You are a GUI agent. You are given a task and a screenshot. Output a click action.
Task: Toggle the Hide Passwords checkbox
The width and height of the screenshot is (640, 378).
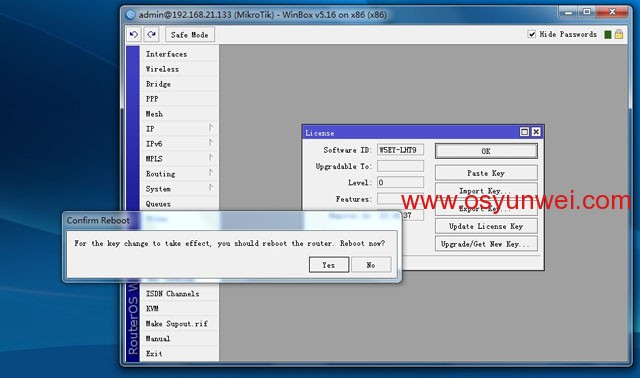[531, 34]
